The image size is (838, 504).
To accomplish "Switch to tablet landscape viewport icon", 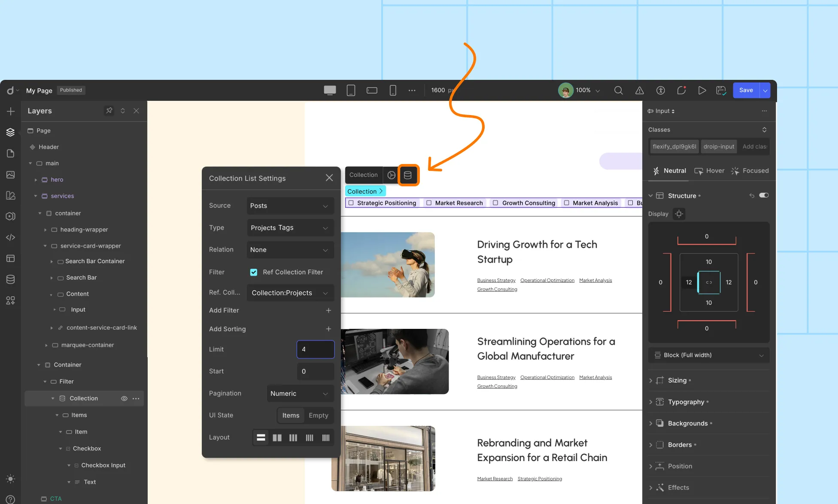I will (372, 90).
